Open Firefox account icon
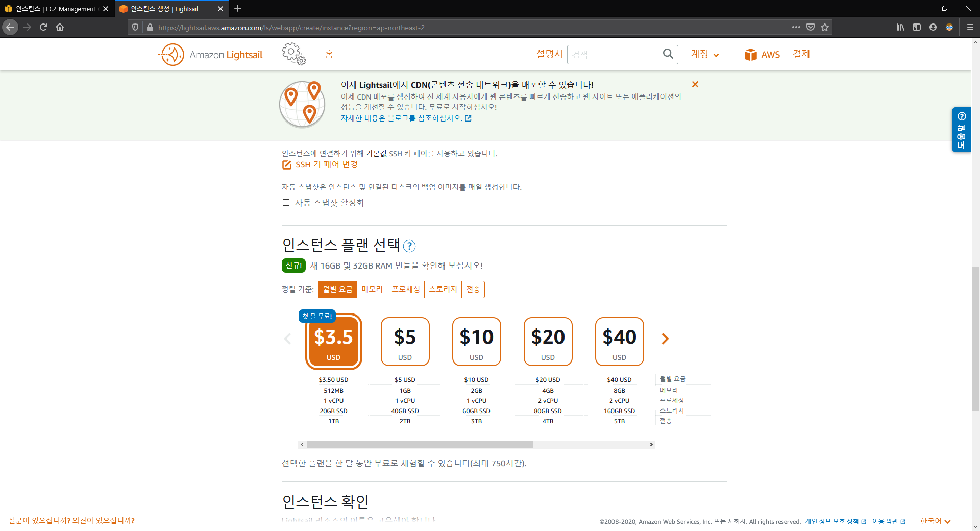 [933, 27]
